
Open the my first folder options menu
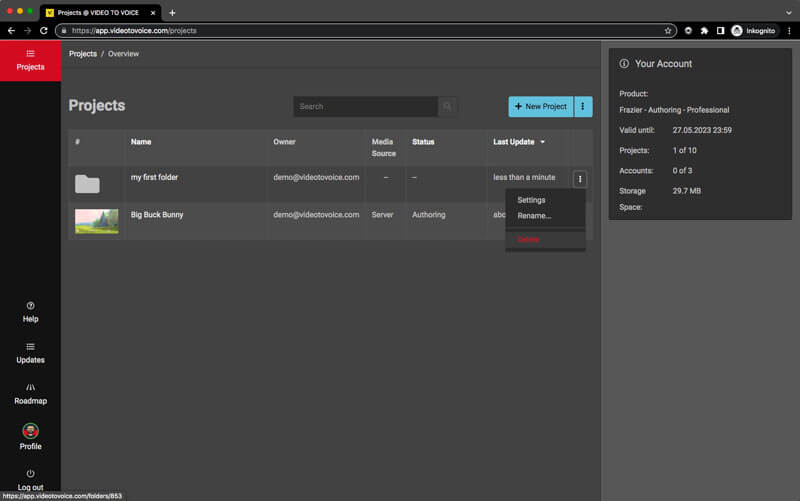point(580,179)
